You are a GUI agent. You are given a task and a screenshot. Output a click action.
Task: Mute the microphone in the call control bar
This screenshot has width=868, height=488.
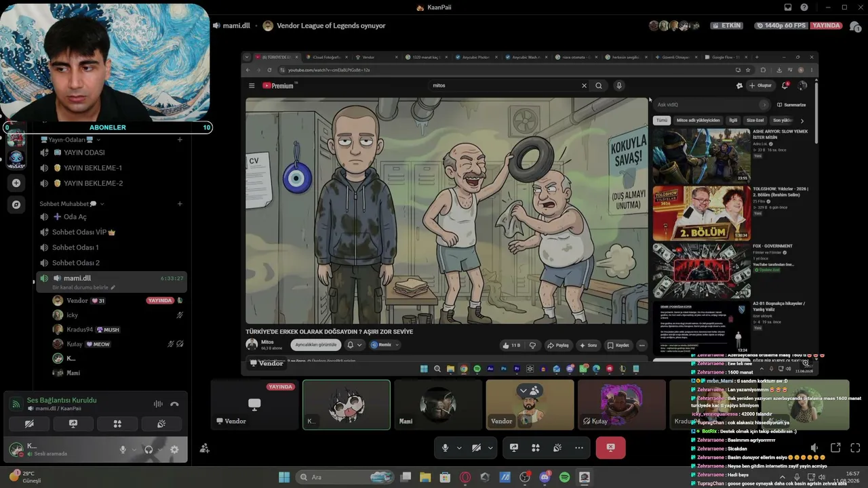(x=446, y=448)
